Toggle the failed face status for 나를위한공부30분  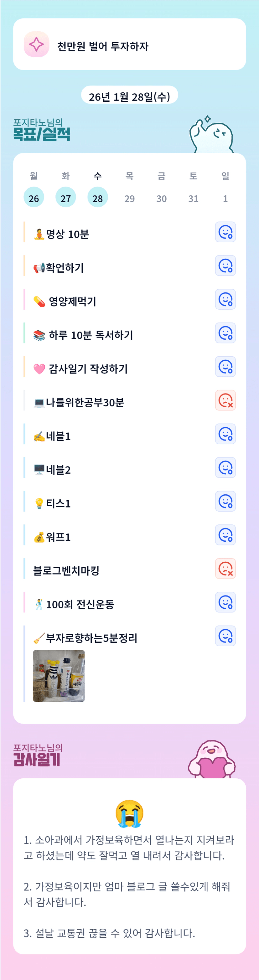coord(225,400)
